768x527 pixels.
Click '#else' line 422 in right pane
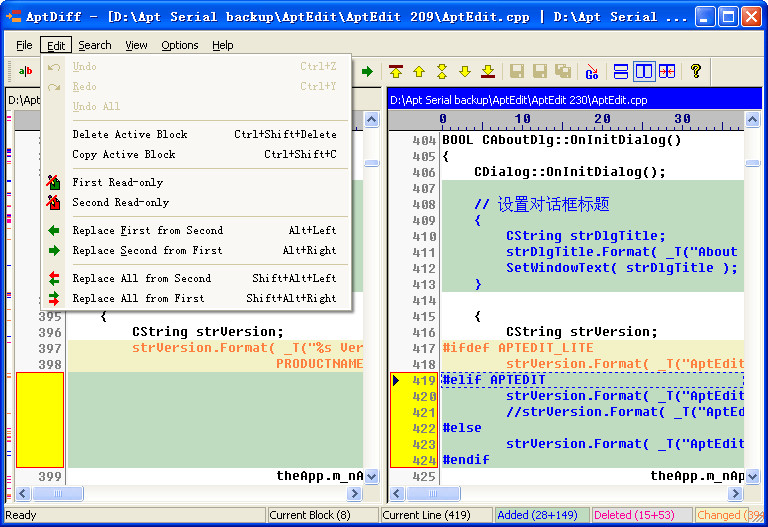click(593, 428)
